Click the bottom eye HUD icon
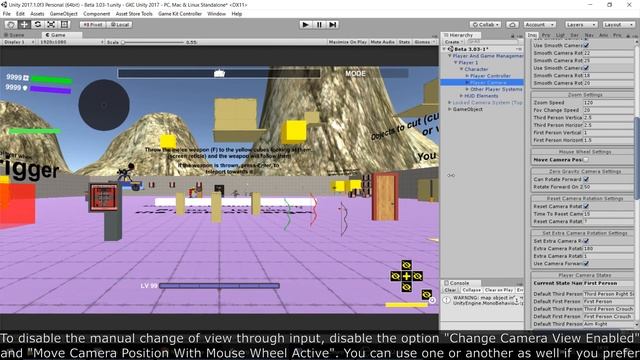 pos(407,287)
